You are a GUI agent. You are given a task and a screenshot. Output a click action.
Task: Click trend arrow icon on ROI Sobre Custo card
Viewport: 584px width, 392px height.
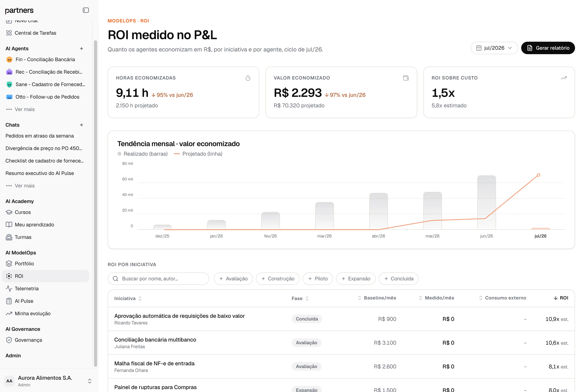[564, 78]
